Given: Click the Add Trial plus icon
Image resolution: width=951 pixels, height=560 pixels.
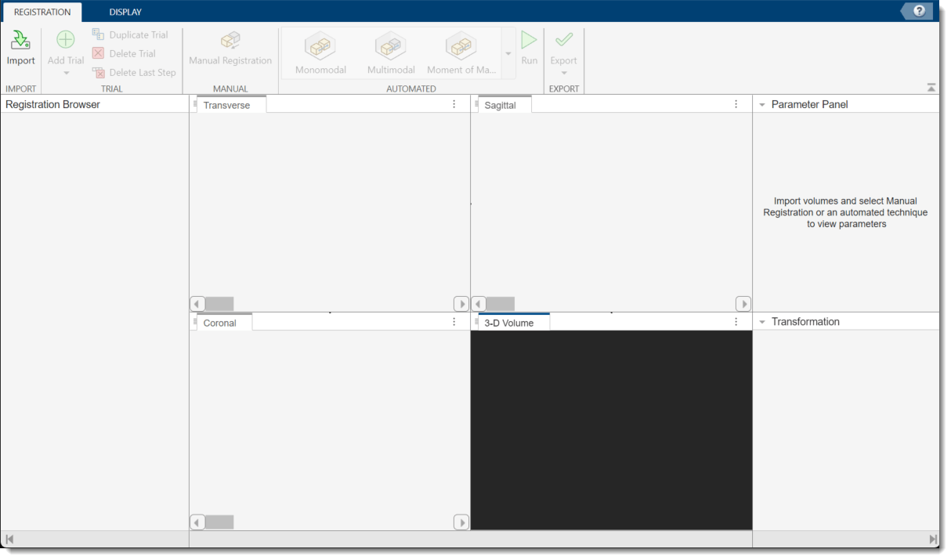Looking at the screenshot, I should tap(65, 39).
